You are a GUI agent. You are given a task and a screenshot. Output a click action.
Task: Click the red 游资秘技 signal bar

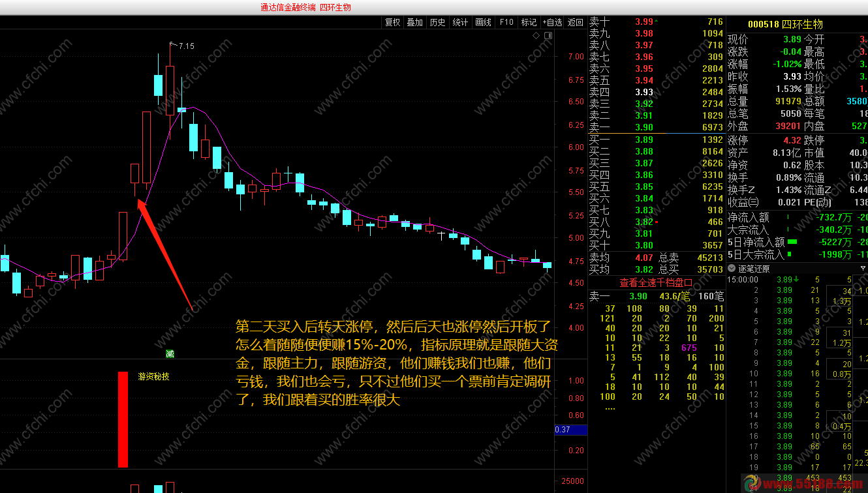pyautogui.click(x=123, y=419)
